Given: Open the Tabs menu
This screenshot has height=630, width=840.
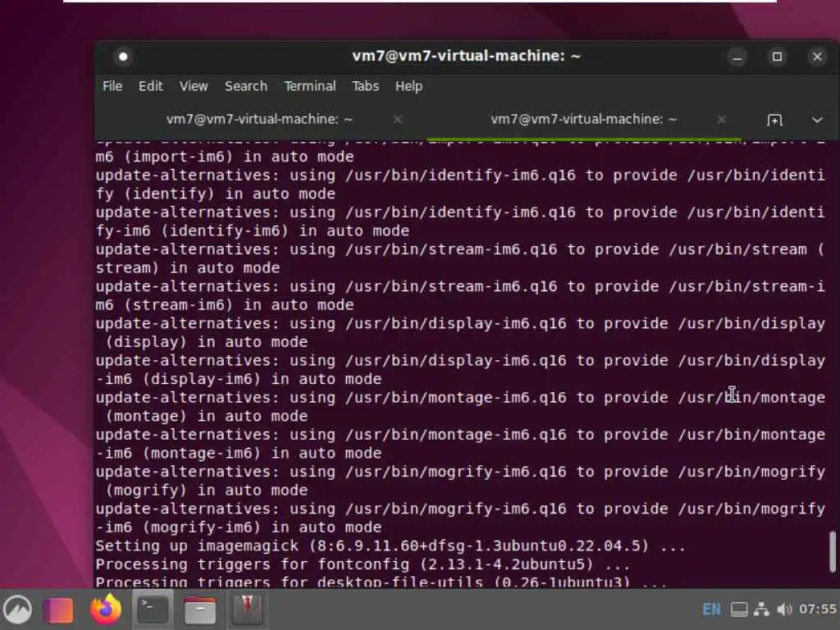Looking at the screenshot, I should click(365, 86).
